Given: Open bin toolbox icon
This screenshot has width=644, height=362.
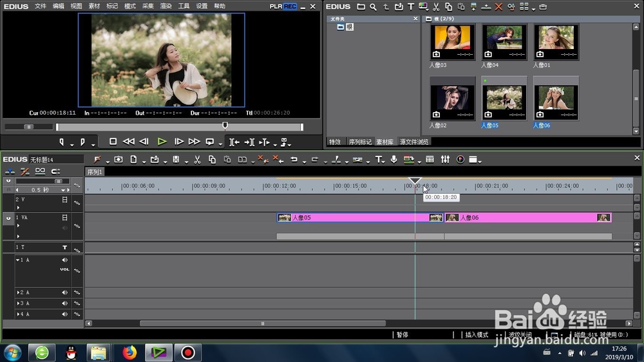Looking at the screenshot, I should [543, 7].
